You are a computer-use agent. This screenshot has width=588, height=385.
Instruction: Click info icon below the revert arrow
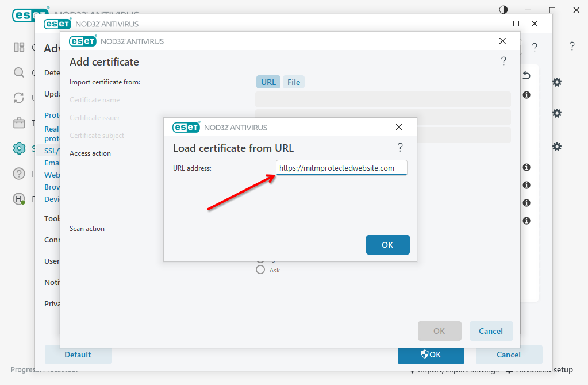click(x=526, y=95)
